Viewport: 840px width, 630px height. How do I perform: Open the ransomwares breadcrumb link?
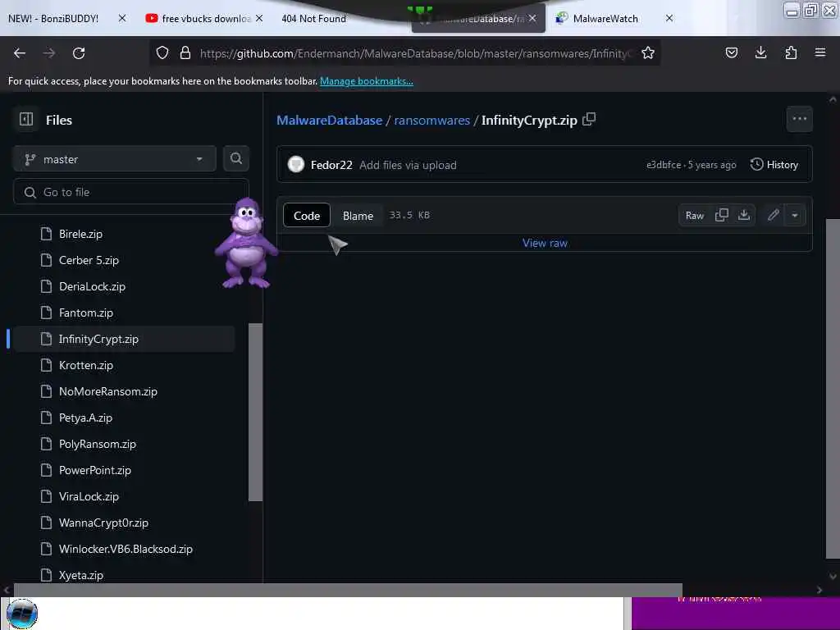pyautogui.click(x=431, y=120)
